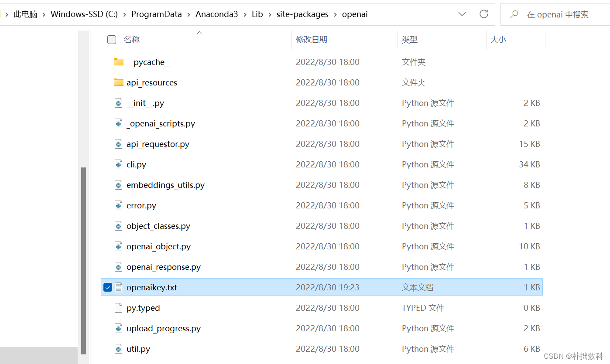Select file name openai_object.py
The width and height of the screenshot is (610, 364).
coord(159,247)
